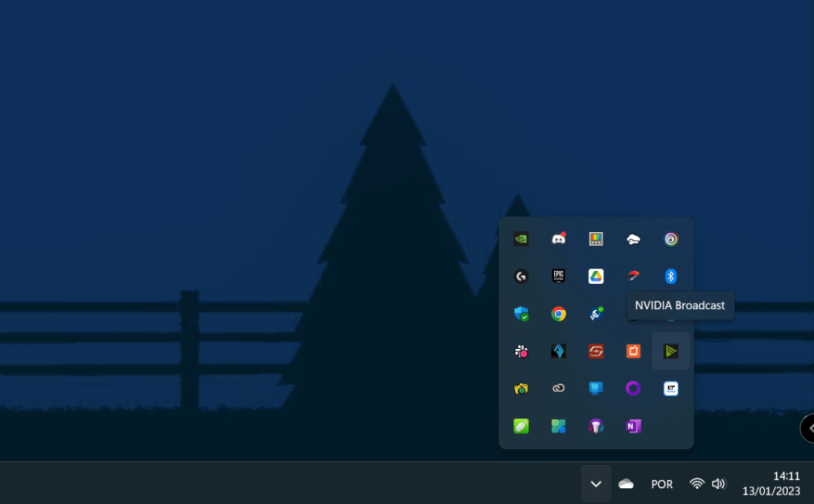This screenshot has width=814, height=504.
Task: Open the Bluetooth devices icon
Action: pos(670,276)
